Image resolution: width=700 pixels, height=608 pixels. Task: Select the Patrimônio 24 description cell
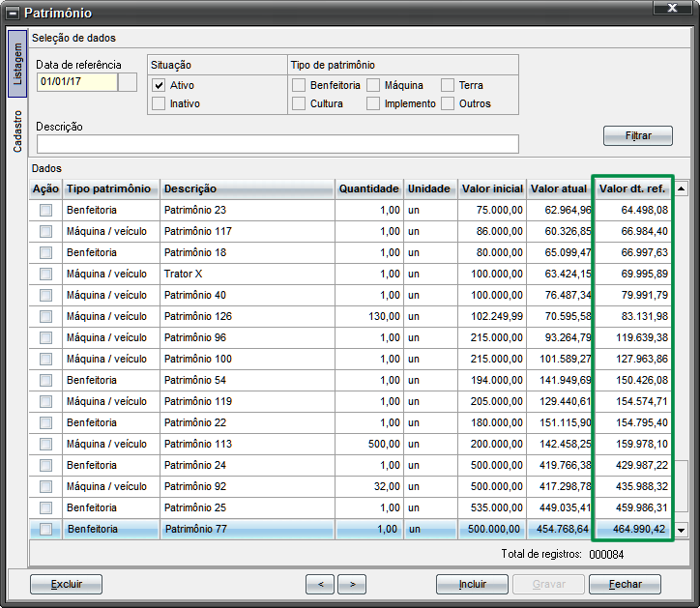pos(248,465)
